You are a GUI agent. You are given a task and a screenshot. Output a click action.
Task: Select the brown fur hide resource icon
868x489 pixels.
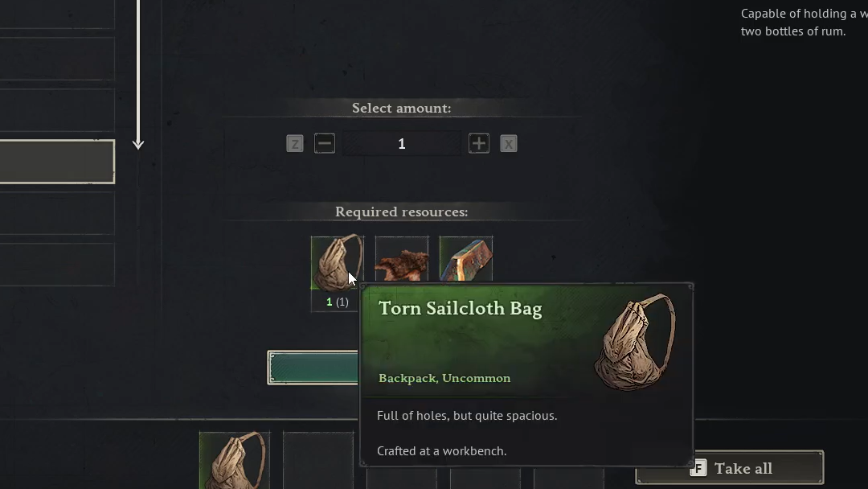(402, 259)
